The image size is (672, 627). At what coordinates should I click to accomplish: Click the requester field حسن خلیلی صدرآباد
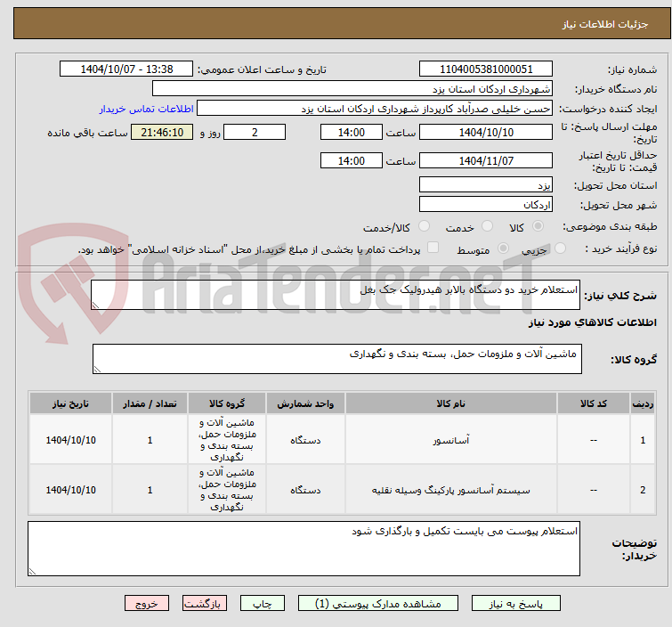coord(375,109)
